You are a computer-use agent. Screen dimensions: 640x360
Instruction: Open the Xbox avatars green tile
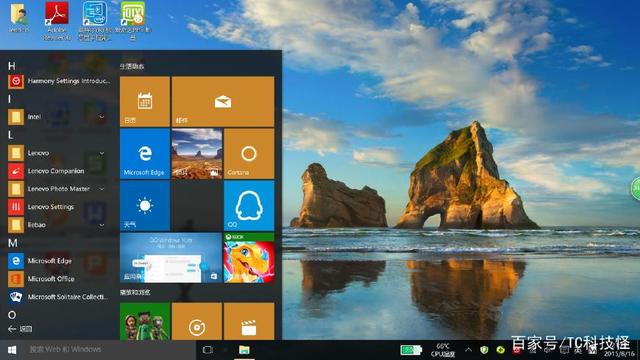[145, 321]
